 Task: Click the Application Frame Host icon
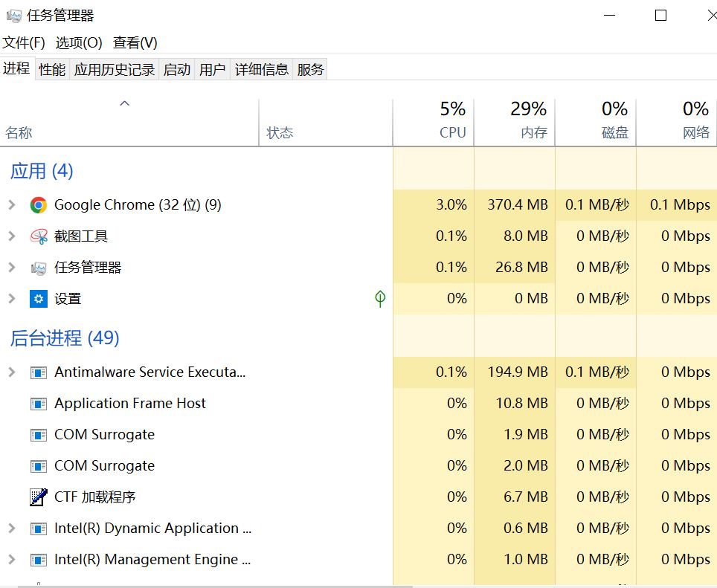[x=39, y=404]
